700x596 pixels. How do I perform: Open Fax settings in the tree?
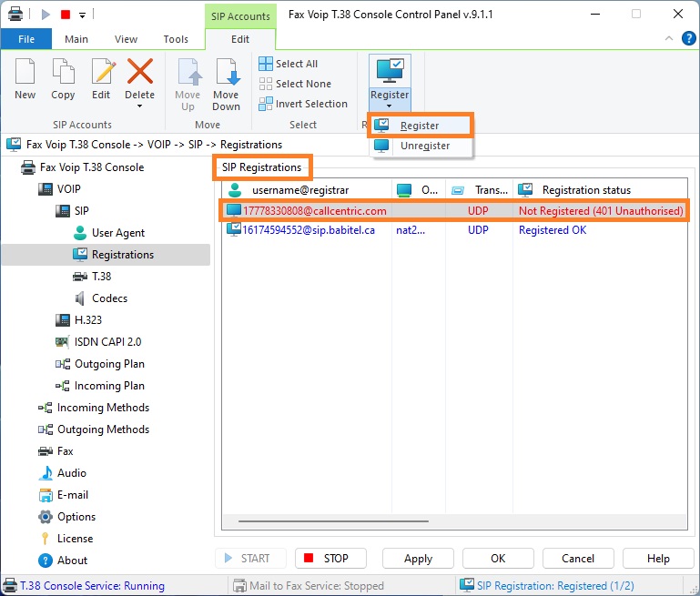[56, 451]
